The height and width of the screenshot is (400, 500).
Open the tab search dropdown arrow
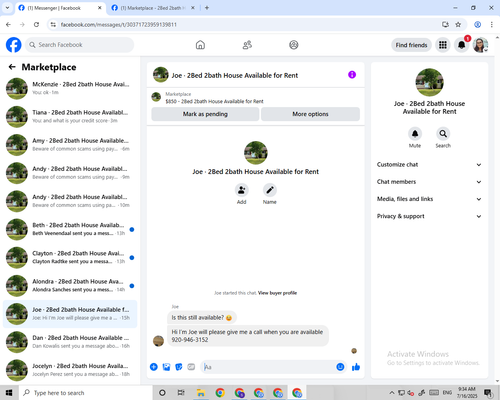(x=7, y=7)
